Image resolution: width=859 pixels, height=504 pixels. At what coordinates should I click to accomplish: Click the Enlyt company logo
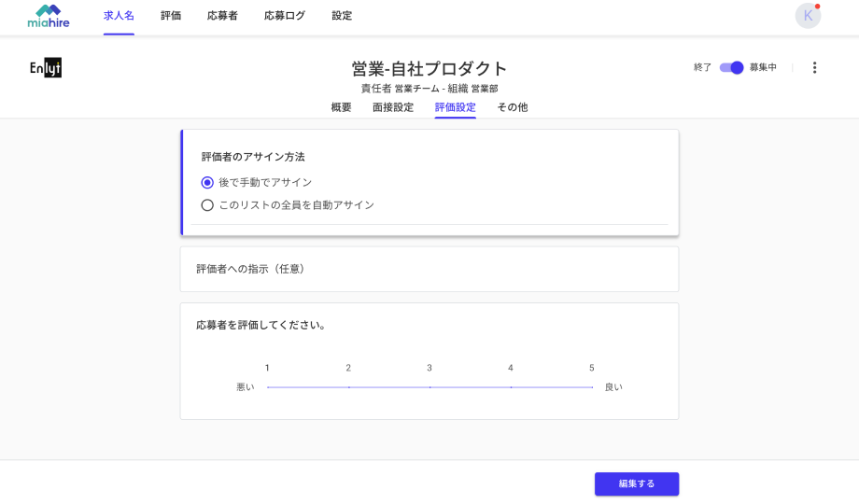(46, 68)
